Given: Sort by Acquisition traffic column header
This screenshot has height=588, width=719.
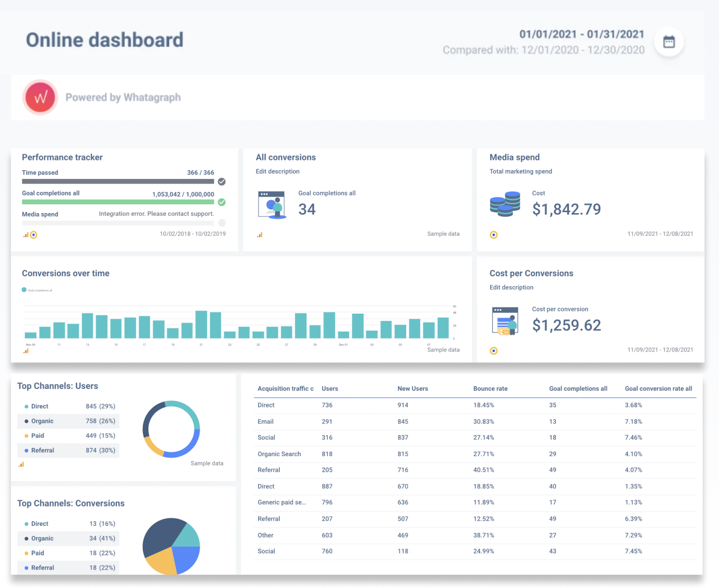Looking at the screenshot, I should click(285, 389).
